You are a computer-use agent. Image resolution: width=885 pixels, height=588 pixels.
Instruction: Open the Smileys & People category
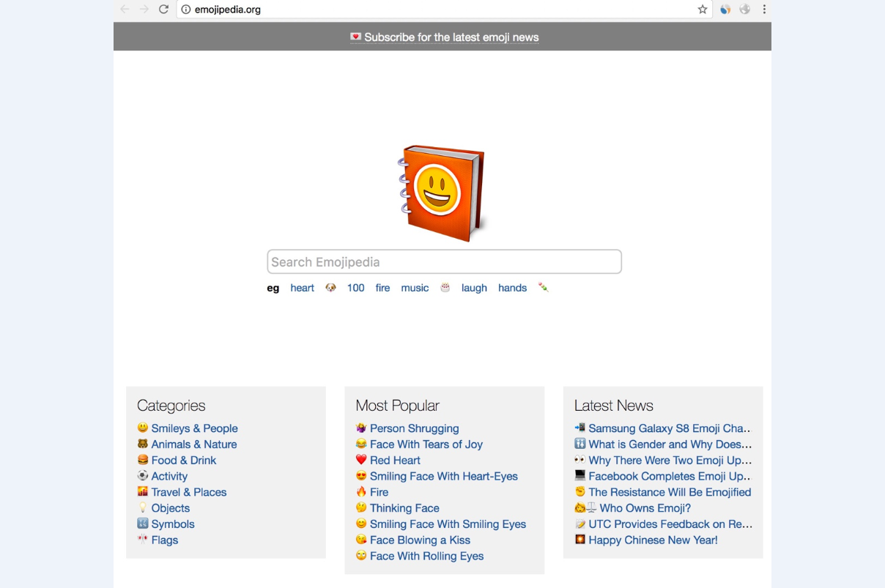194,428
